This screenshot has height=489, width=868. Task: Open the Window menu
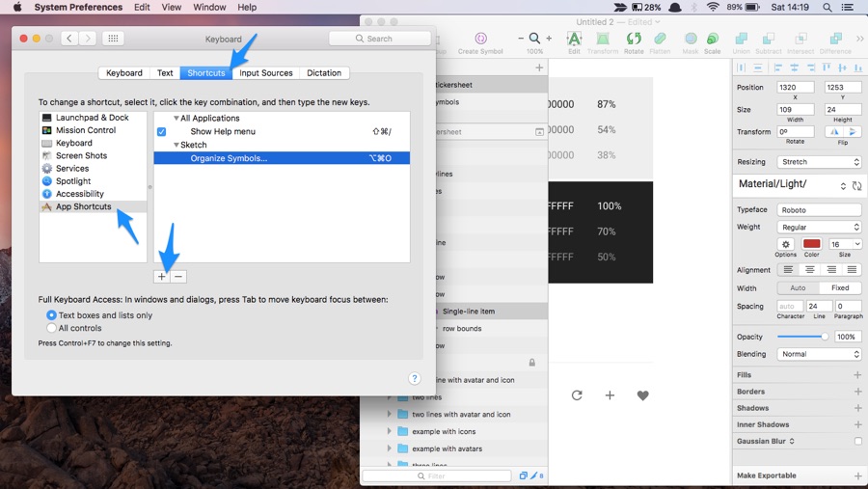[209, 7]
